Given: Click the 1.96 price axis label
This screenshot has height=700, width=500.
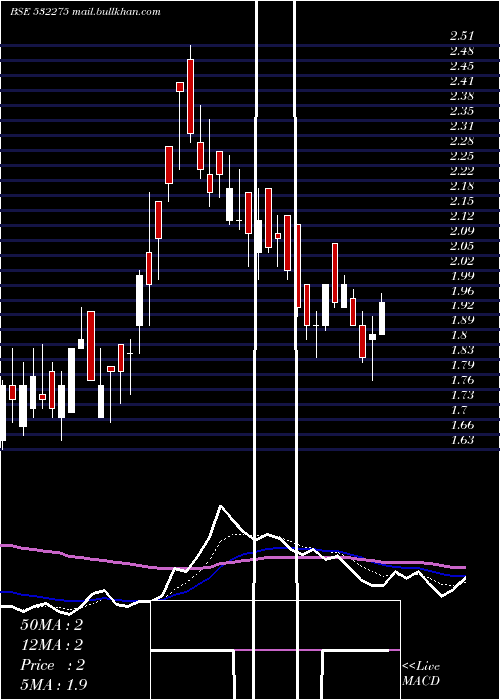Looking at the screenshot, I should point(462,291).
